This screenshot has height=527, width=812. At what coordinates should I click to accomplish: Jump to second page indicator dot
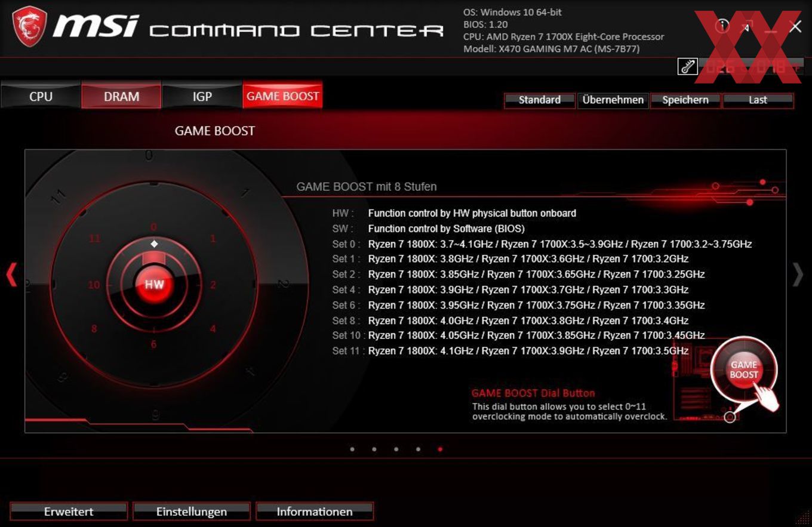(374, 449)
